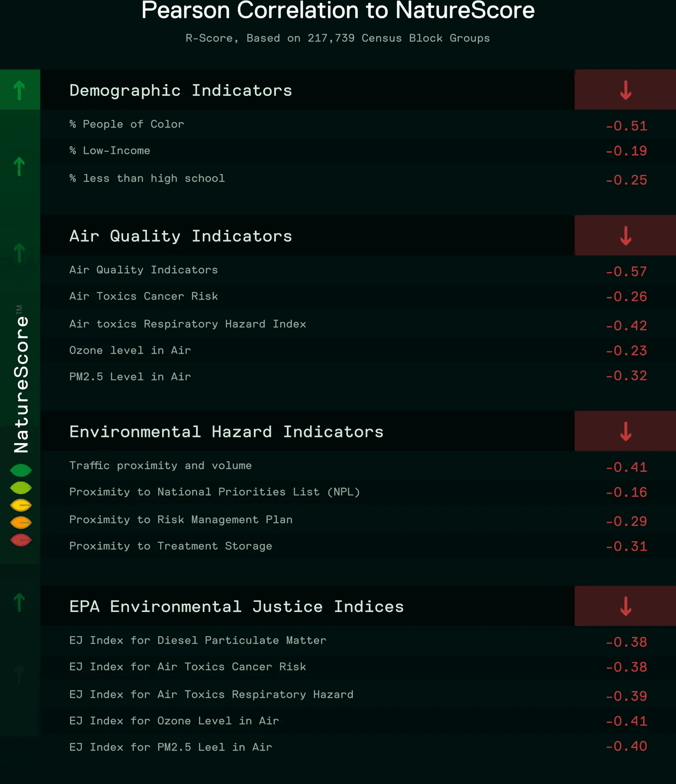Click the Air Quality Indicators row label under the header

pyautogui.click(x=143, y=270)
